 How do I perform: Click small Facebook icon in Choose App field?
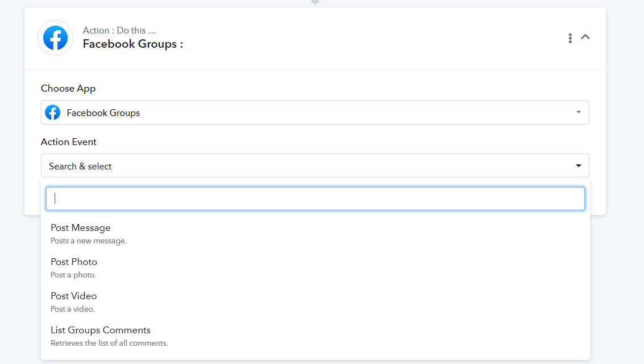point(53,113)
